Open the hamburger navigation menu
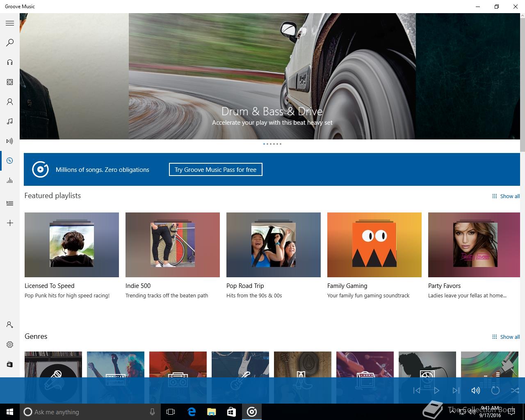 click(10, 23)
